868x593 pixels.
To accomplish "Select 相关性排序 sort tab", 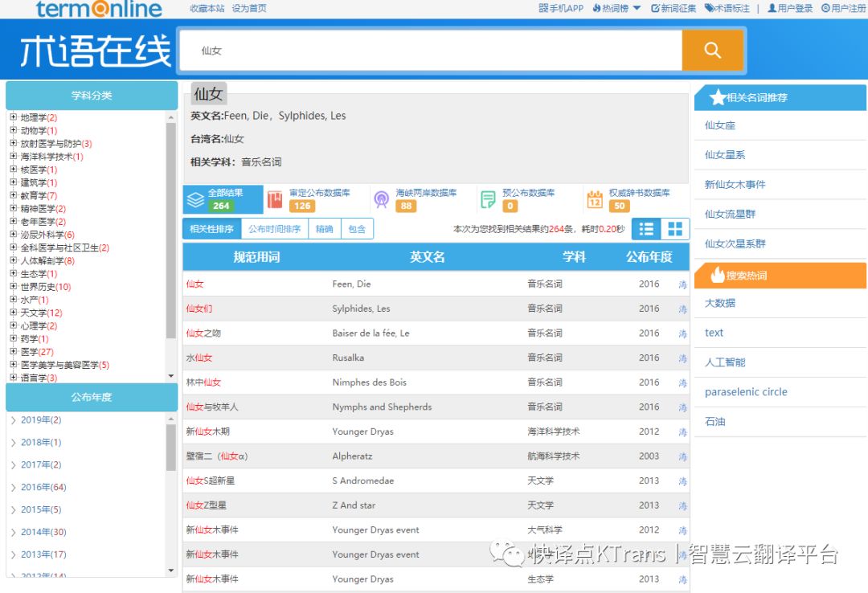I will coord(211,229).
